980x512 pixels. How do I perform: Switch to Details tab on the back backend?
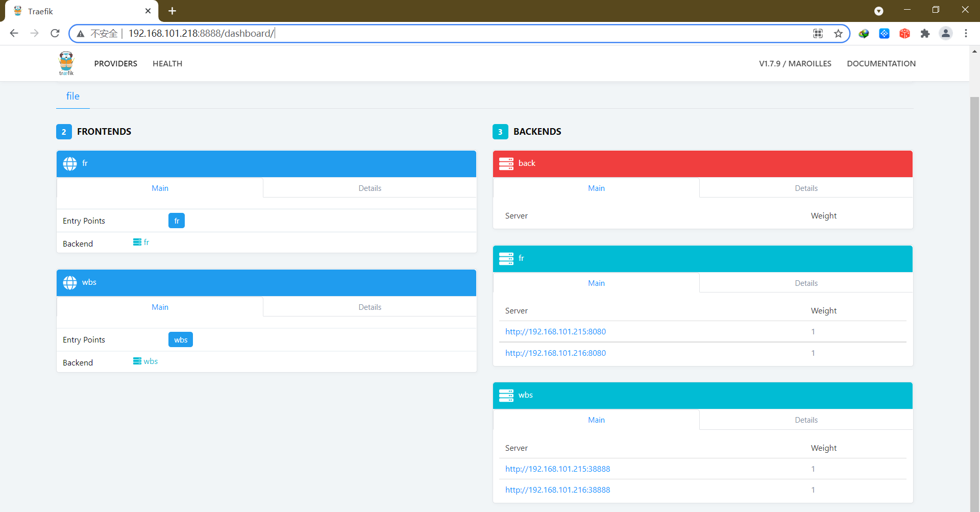(x=805, y=188)
